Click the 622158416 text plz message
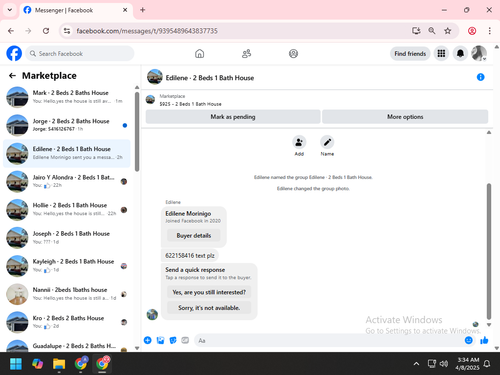 pyautogui.click(x=190, y=255)
